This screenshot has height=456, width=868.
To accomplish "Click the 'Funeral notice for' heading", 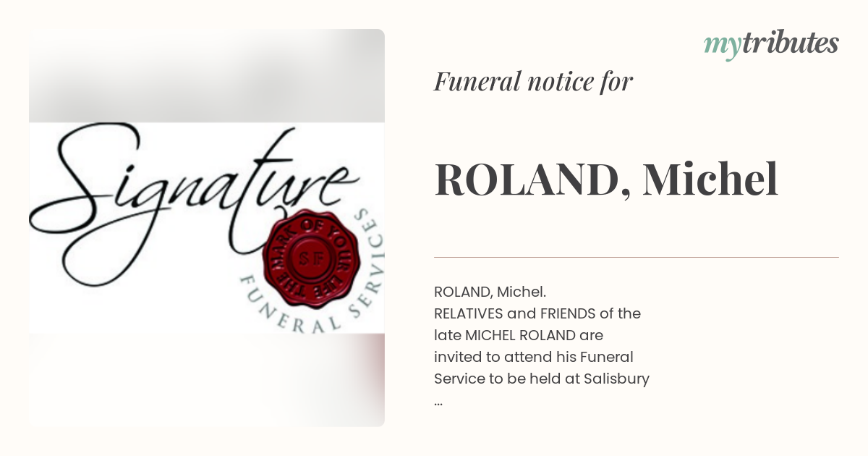I will pos(533,82).
